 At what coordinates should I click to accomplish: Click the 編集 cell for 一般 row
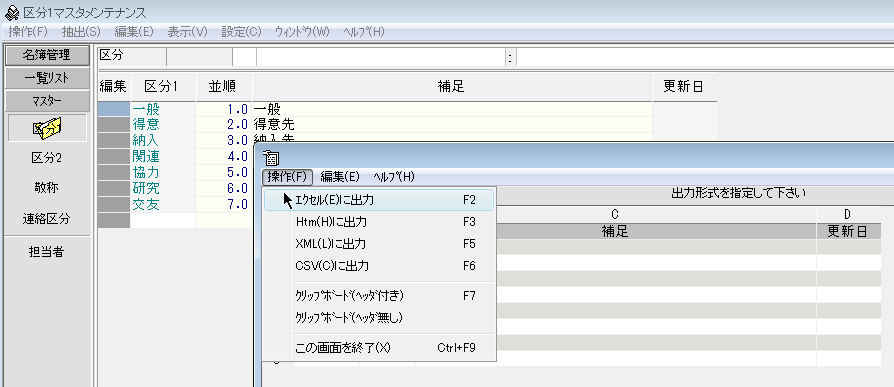tap(114, 109)
